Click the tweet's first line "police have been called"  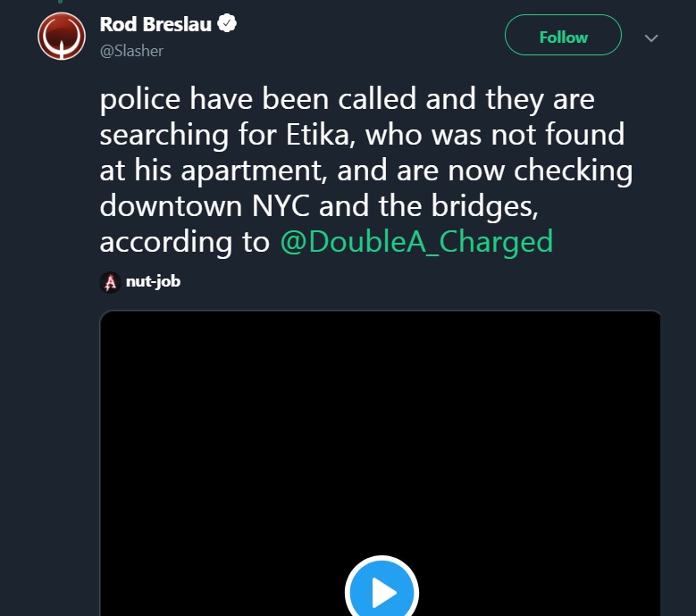(x=258, y=98)
